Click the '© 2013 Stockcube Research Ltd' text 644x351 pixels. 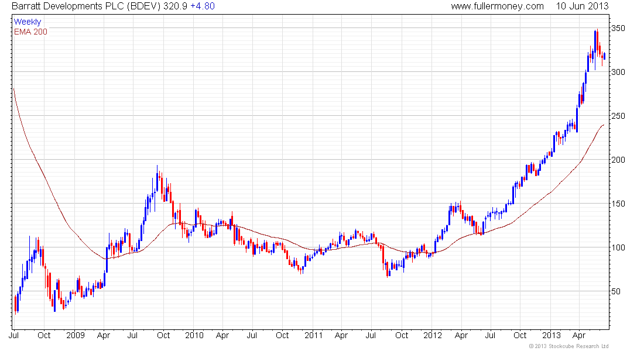click(568, 346)
